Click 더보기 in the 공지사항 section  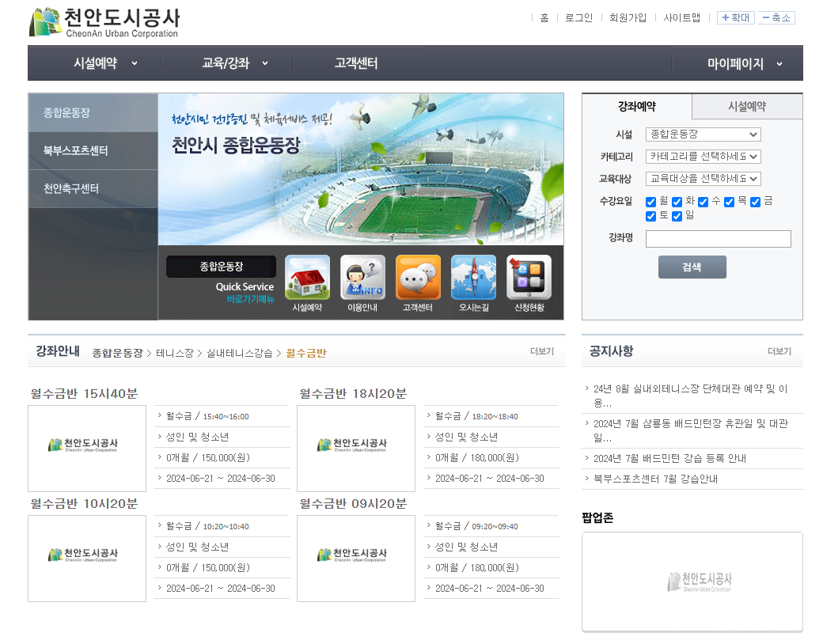pyautogui.click(x=779, y=351)
